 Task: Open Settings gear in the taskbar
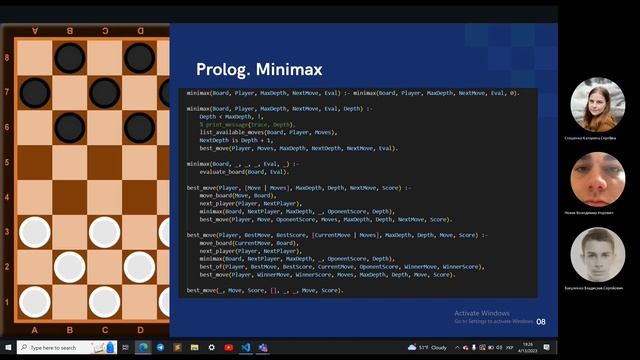click(x=211, y=347)
